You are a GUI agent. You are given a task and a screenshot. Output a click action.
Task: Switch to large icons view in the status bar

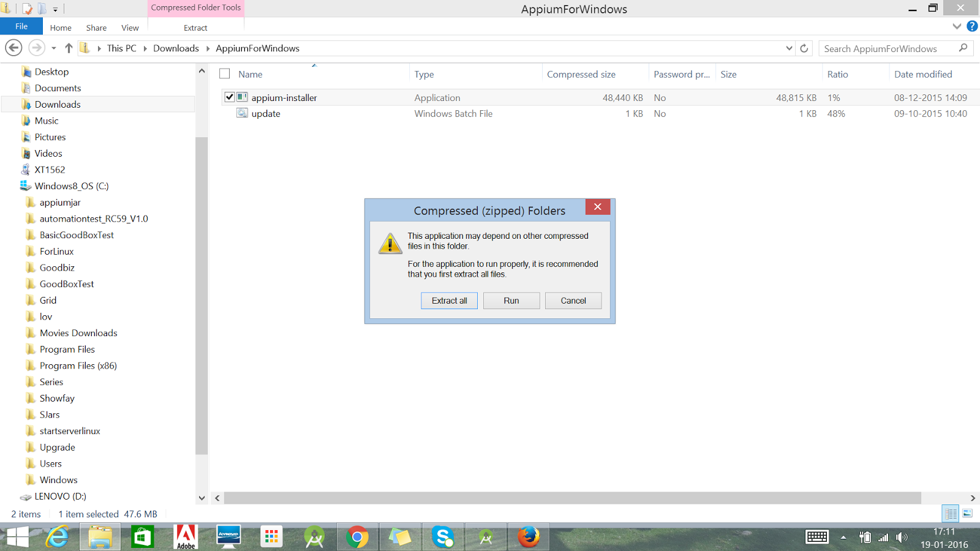click(968, 513)
